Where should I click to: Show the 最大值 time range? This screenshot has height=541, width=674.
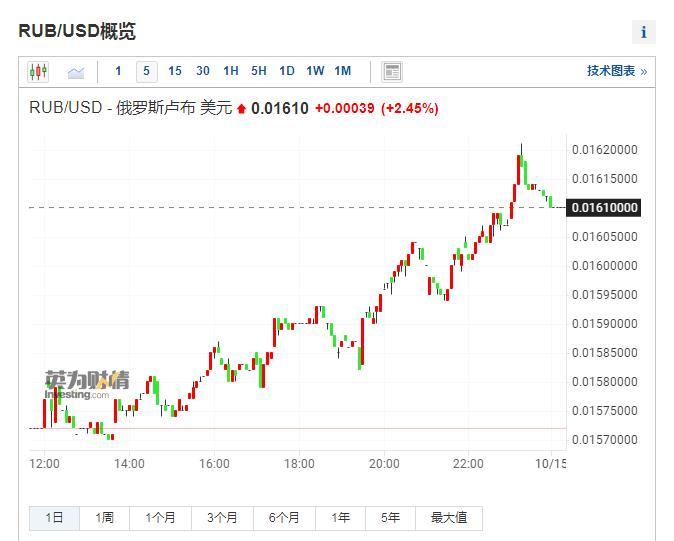(x=448, y=517)
